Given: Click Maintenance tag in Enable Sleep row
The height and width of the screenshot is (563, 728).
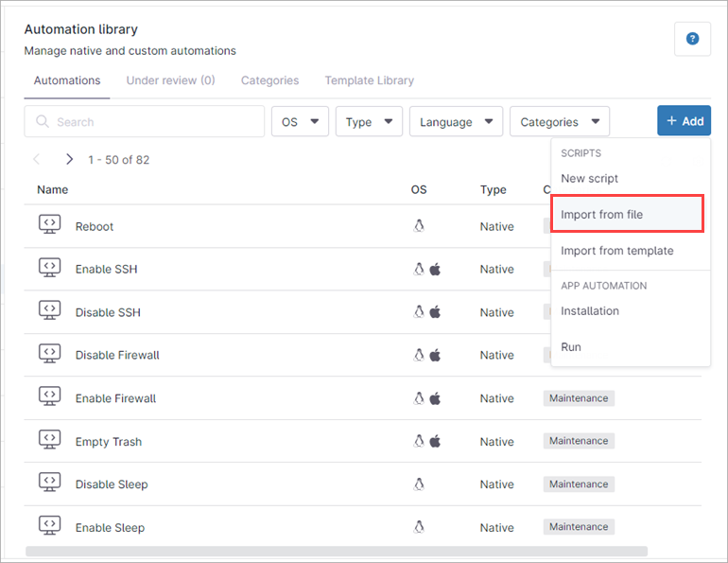Looking at the screenshot, I should 579,527.
